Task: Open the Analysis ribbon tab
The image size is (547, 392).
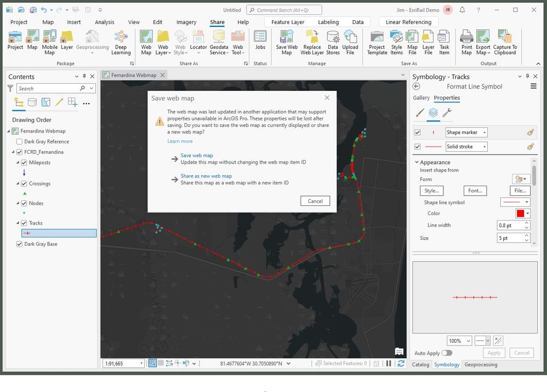Action: (104, 22)
